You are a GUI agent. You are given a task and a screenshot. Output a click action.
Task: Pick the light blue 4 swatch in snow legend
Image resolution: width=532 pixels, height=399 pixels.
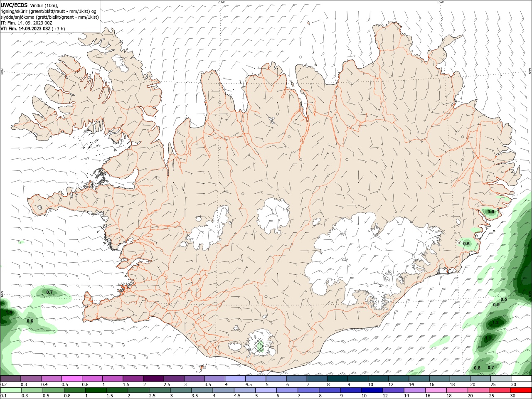[x=235, y=379]
